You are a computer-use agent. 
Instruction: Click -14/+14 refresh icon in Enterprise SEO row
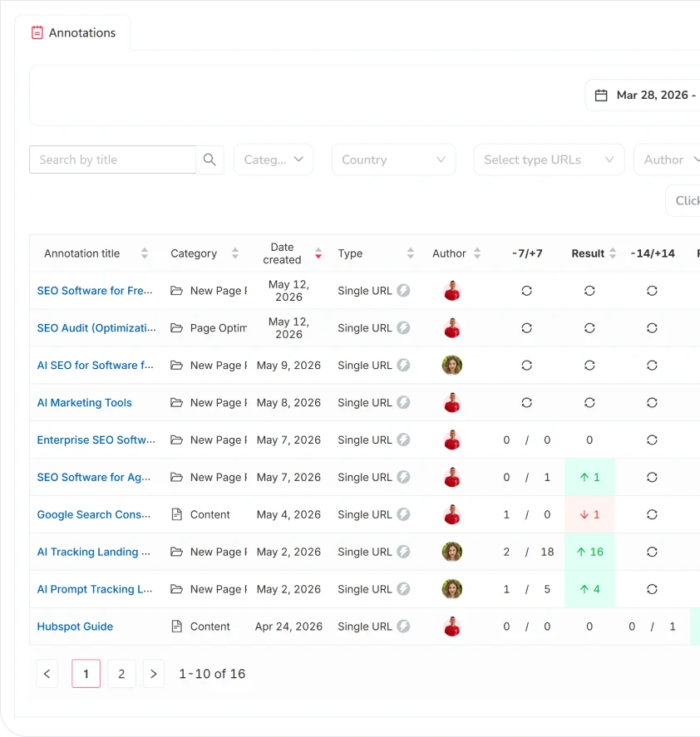click(x=652, y=440)
